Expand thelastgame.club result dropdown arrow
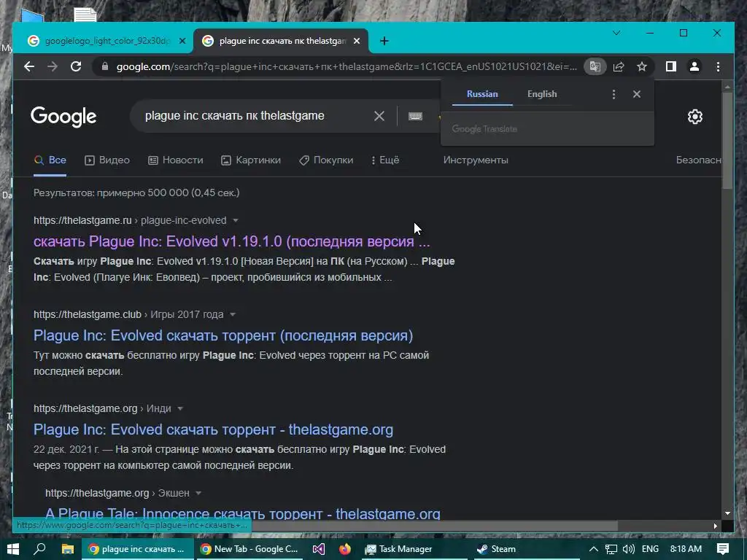This screenshot has height=560, width=747. tap(233, 315)
